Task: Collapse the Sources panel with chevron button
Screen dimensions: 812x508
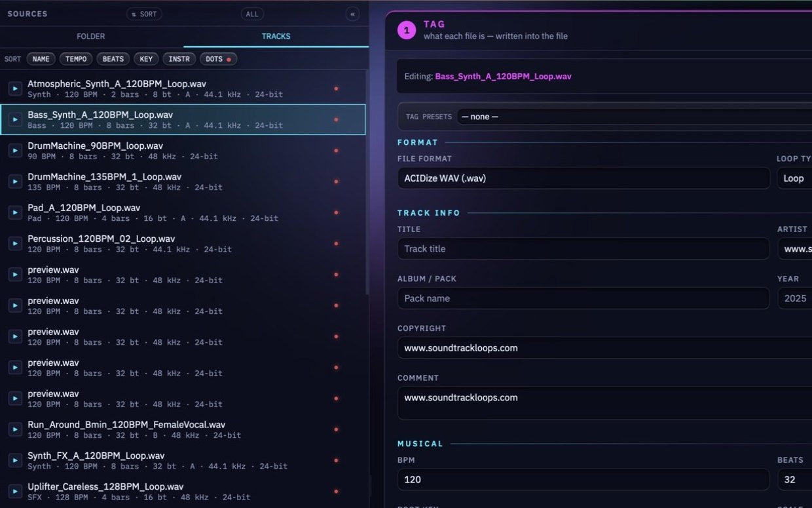Action: point(352,14)
